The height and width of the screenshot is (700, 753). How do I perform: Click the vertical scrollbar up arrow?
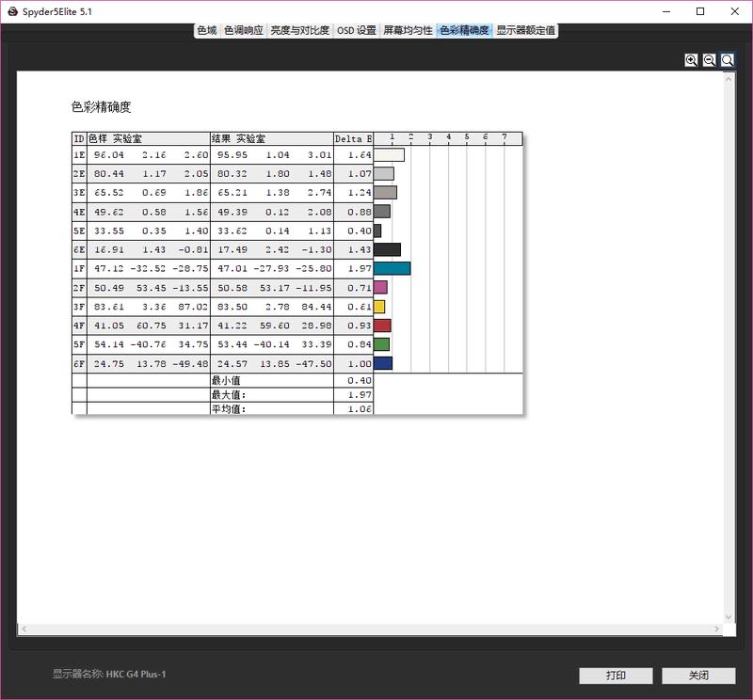click(729, 79)
